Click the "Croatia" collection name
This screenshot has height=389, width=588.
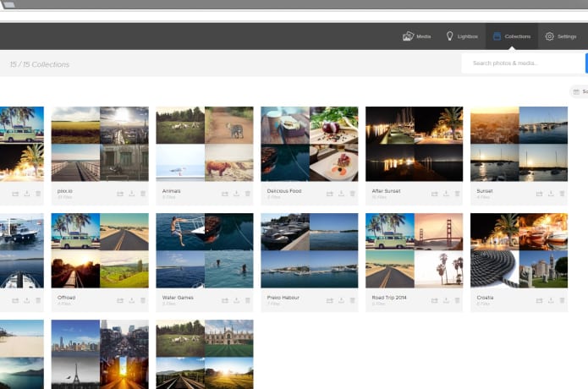[x=485, y=298]
